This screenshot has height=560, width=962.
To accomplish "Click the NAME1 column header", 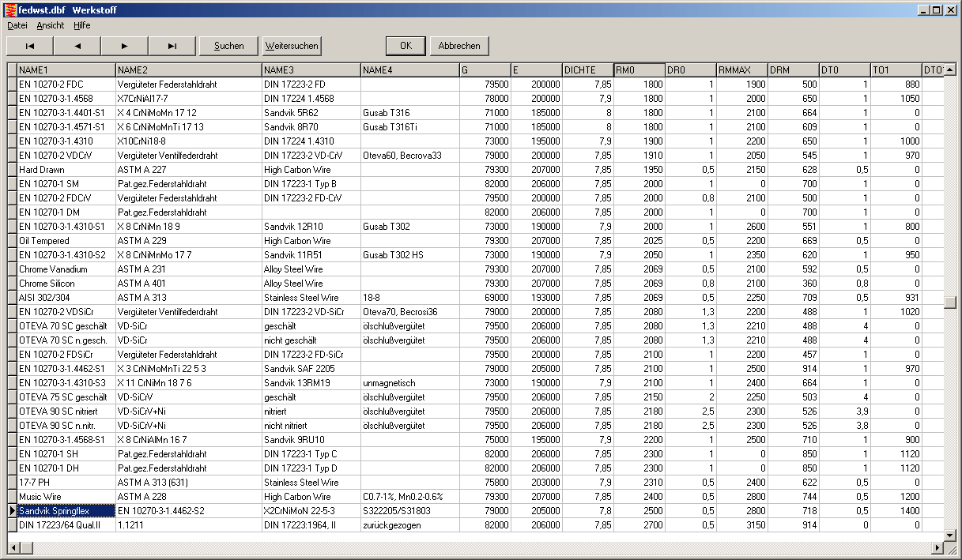I will point(66,70).
